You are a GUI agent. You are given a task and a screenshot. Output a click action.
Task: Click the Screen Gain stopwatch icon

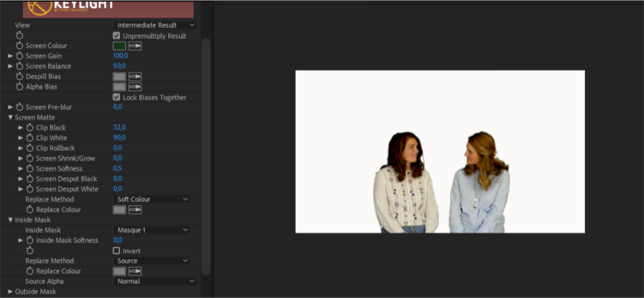[19, 56]
